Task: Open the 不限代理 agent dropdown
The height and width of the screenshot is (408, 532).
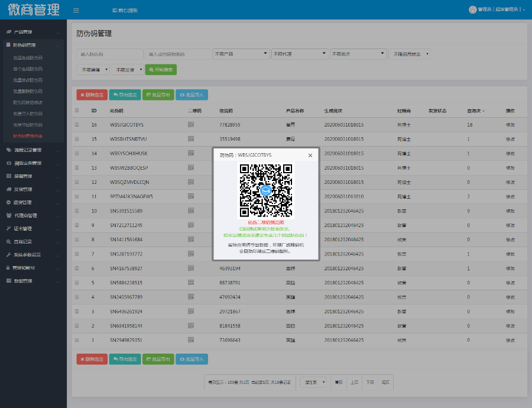Action: (300, 54)
